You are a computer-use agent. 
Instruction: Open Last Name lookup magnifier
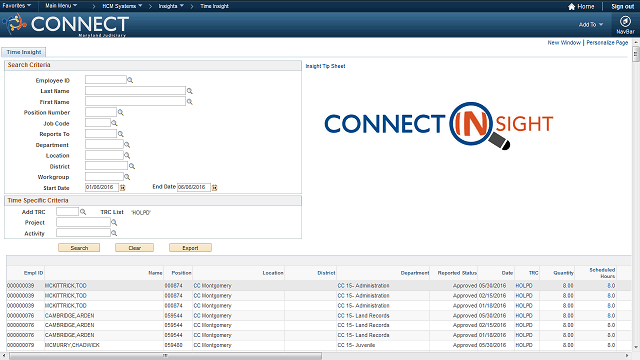pyautogui.click(x=189, y=91)
